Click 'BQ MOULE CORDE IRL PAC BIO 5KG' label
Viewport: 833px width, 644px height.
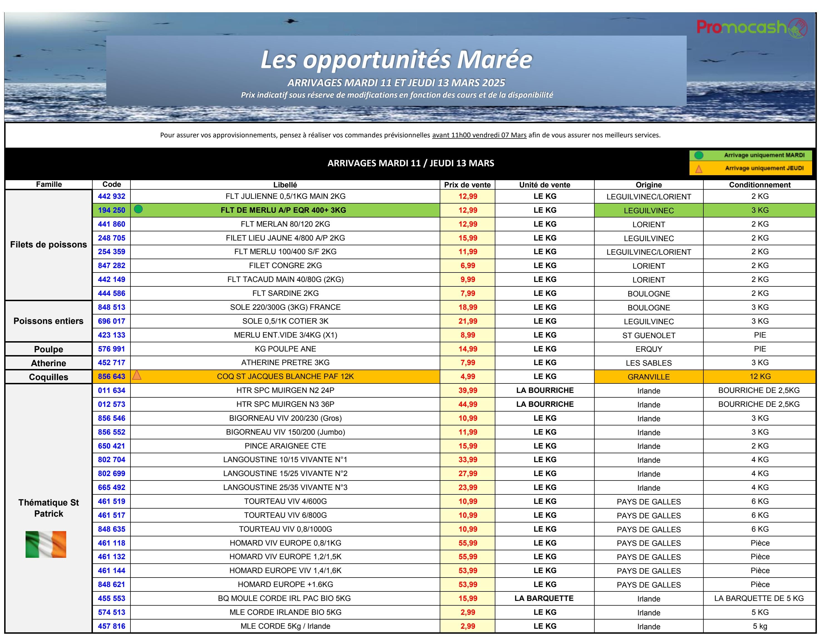point(284,598)
